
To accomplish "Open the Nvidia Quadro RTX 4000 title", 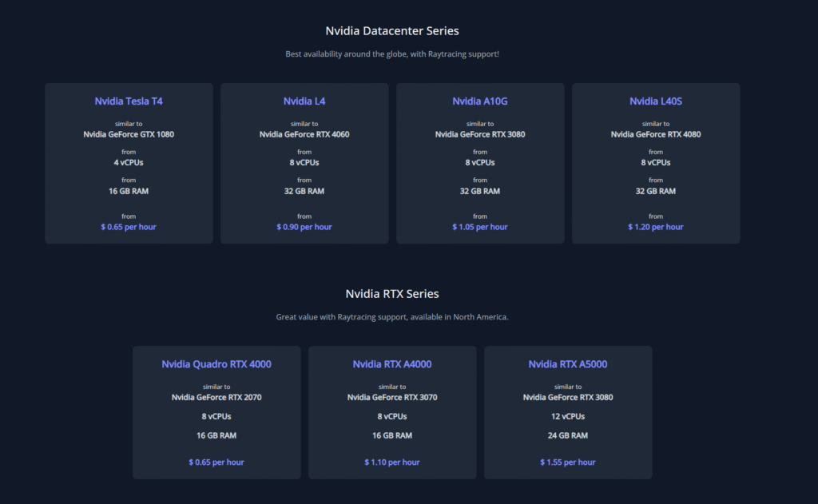I will click(216, 364).
